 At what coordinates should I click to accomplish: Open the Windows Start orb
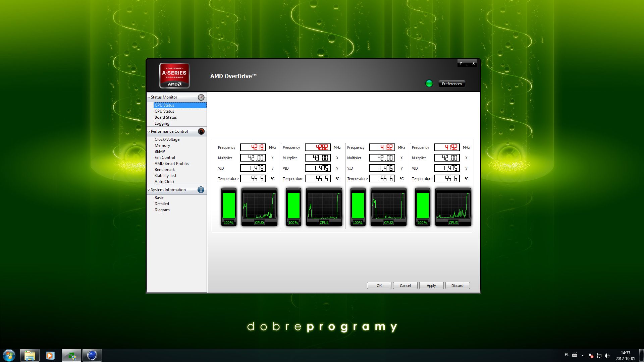coord(9,355)
